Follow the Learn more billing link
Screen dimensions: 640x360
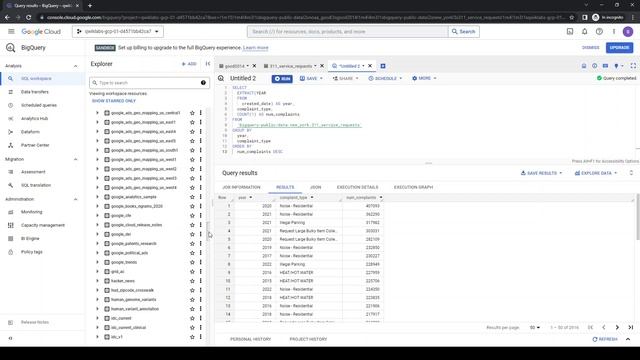point(256,48)
